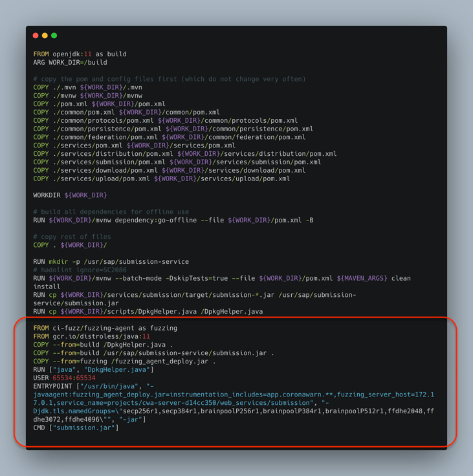This screenshot has height=476, width=473.
Task: Click the ENTRYPOINT line with /usr/bin/java
Action: 93,387
